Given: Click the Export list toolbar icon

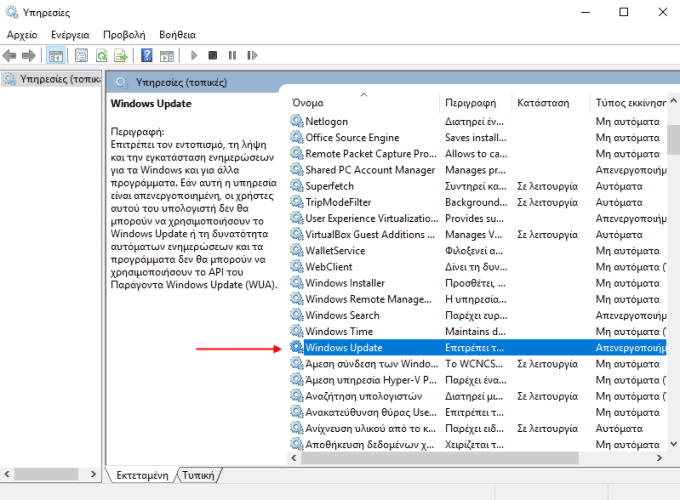Looking at the screenshot, I should tap(121, 56).
